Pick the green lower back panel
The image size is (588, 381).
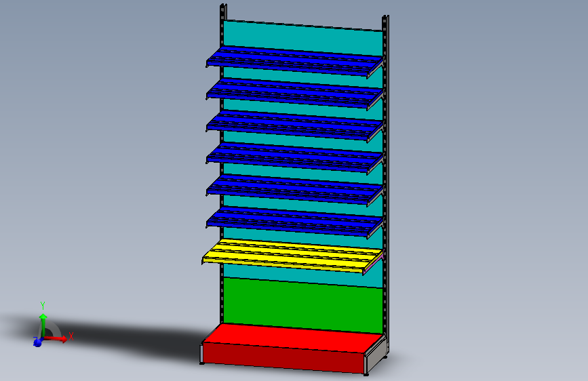303,305
